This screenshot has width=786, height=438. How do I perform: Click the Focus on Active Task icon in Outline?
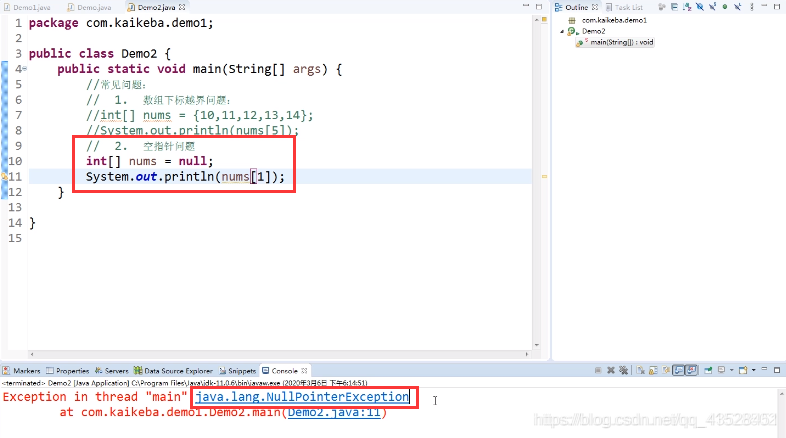[662, 7]
